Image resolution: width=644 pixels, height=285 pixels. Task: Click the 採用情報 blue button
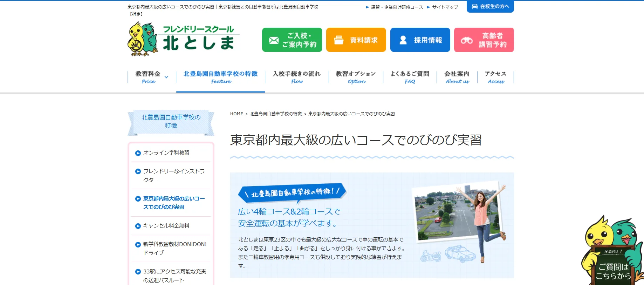click(x=420, y=40)
